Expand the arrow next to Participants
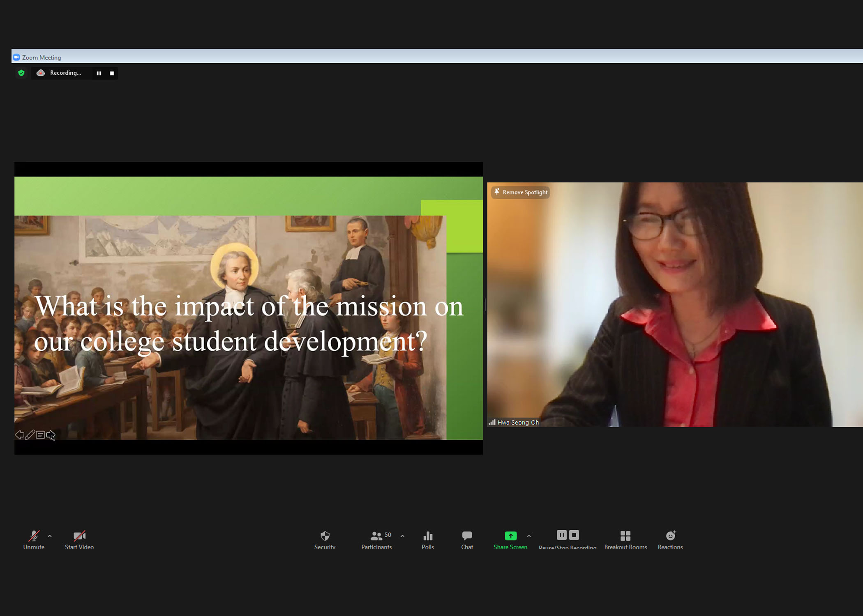Screen dimensions: 863x616 pos(402,536)
